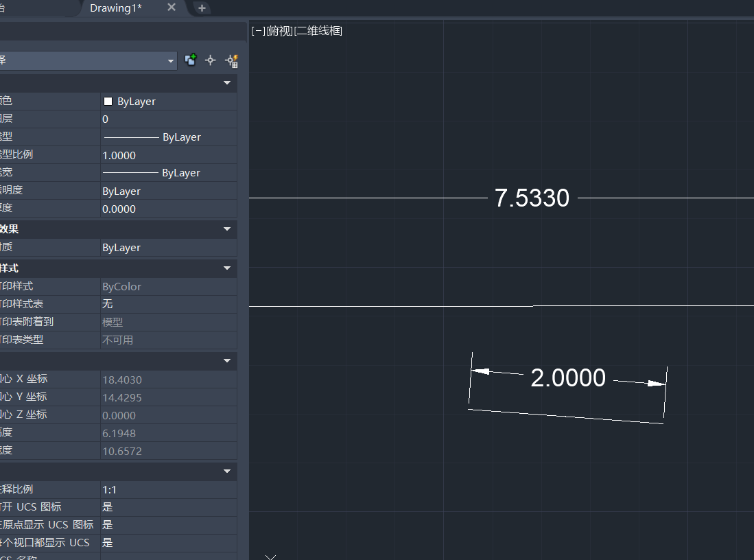
Task: Collapse the 三维效果 section arrow
Action: (227, 229)
